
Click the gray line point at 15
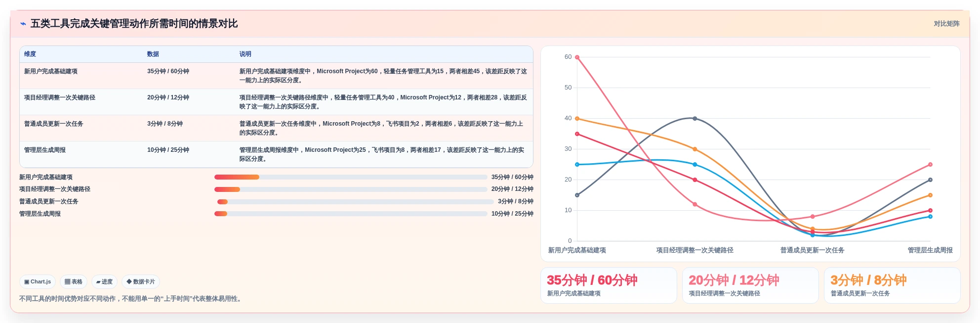[577, 195]
